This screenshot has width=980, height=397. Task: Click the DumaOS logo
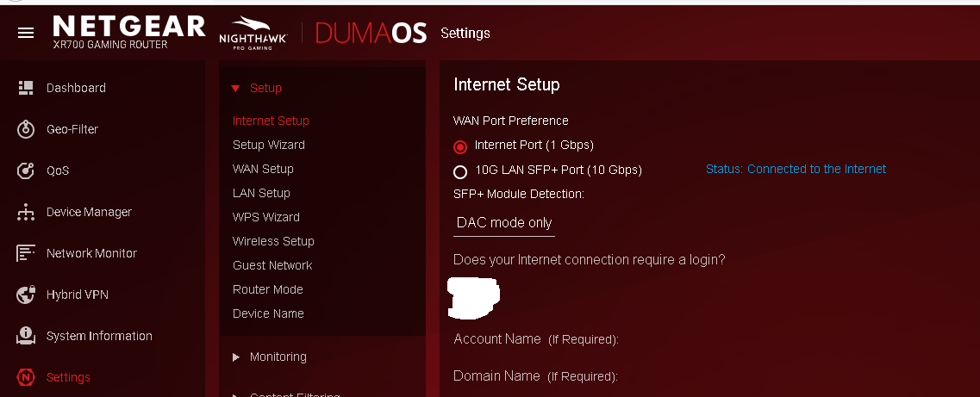[x=371, y=33]
